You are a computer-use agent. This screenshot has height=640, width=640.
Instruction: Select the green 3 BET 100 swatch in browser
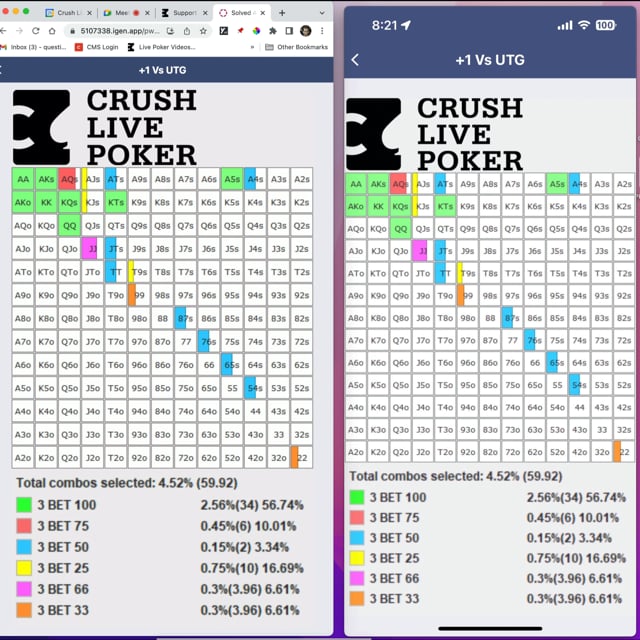[24, 505]
